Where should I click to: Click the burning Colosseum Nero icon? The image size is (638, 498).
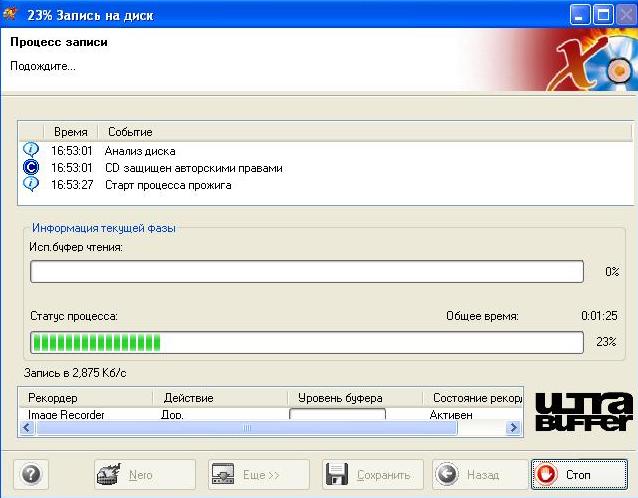109,474
